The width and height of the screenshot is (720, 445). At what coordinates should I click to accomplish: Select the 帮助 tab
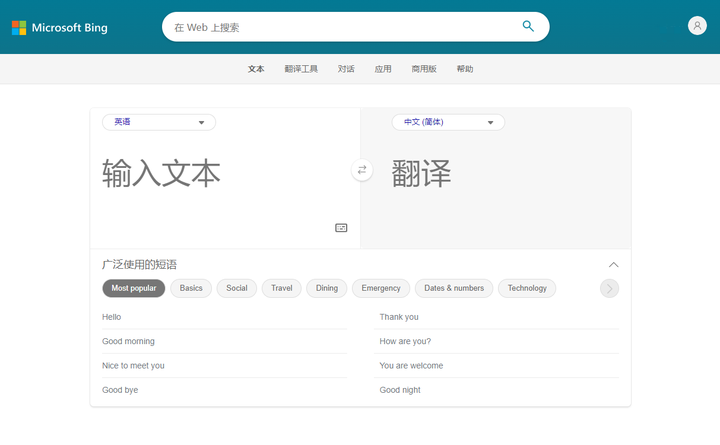(x=465, y=69)
